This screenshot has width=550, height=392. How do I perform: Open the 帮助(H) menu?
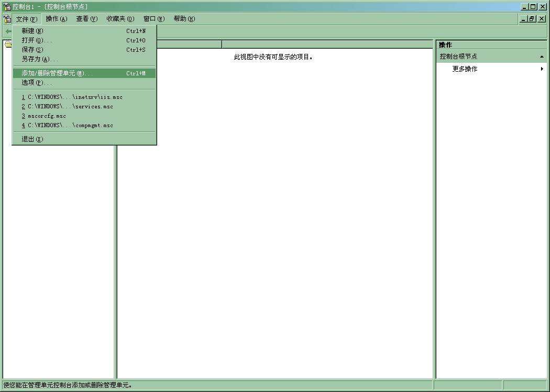coord(184,19)
